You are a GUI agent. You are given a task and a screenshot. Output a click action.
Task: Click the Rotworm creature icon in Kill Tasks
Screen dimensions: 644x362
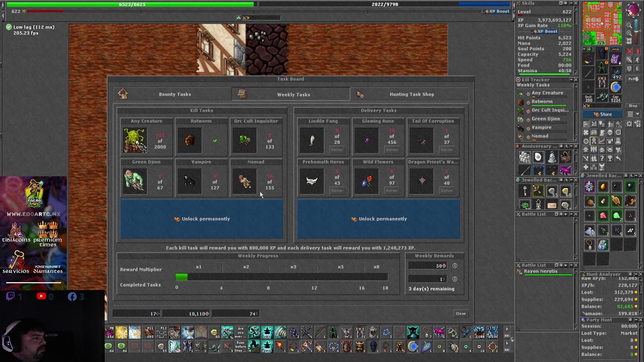190,140
